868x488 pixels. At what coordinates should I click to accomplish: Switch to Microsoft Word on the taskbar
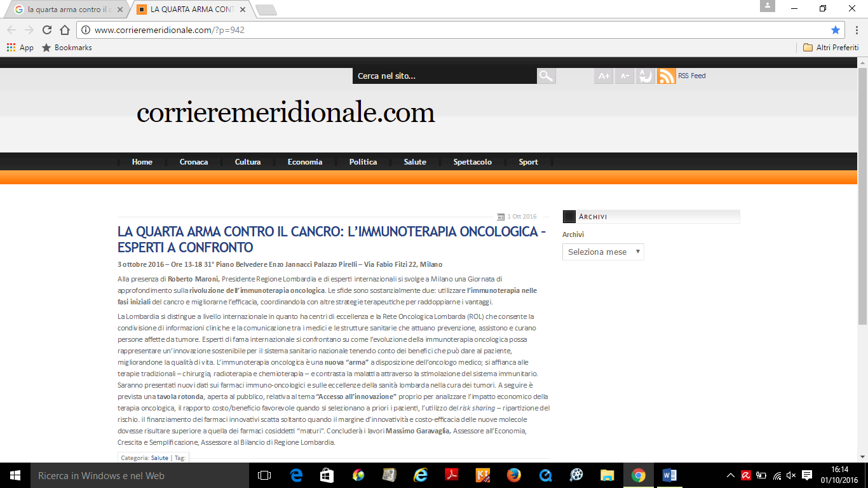pos(670,475)
